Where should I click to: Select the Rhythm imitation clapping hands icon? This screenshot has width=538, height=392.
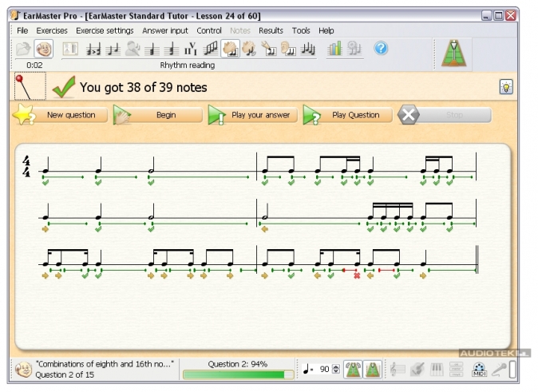(249, 49)
